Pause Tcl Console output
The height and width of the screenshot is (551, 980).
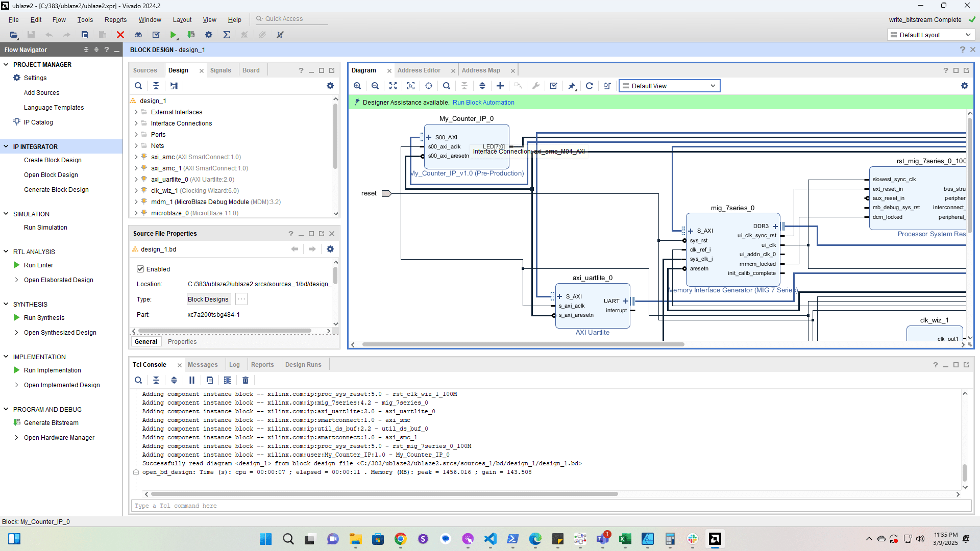coord(192,380)
